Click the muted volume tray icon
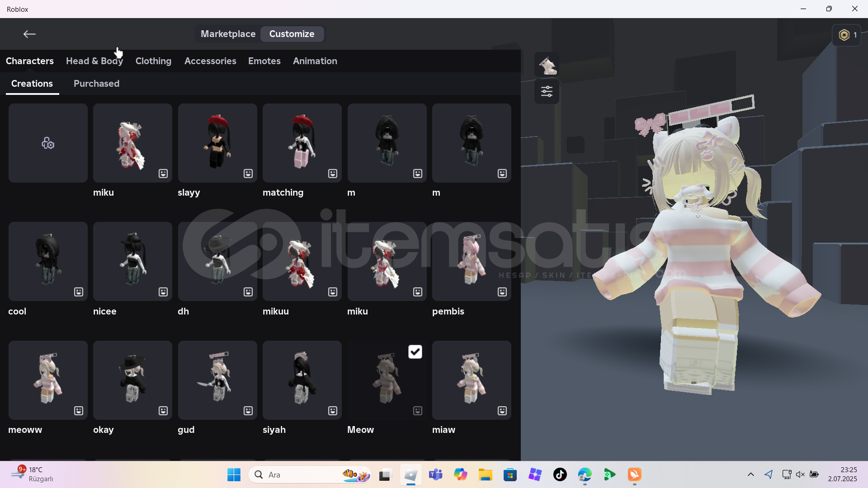Viewport: 868px width, 488px height. 800,474
